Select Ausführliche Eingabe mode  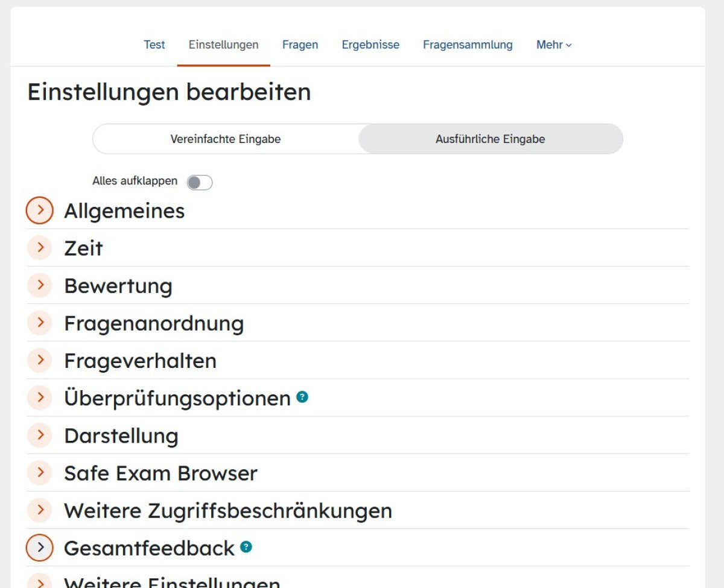491,139
